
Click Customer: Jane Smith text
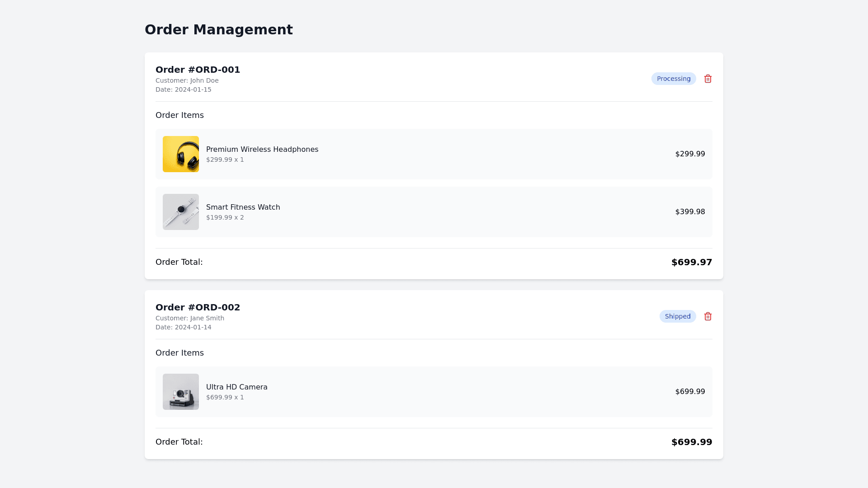189,318
